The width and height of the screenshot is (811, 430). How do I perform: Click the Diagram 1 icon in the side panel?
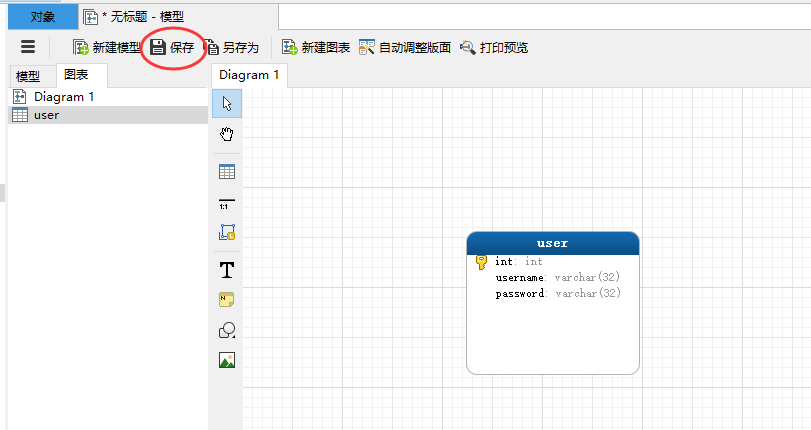coord(20,97)
